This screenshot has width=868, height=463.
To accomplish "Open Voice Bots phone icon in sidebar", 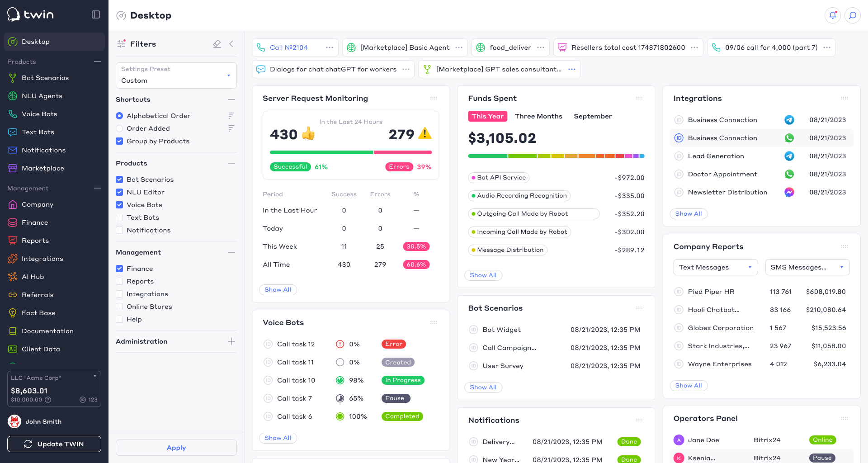I will click(13, 114).
